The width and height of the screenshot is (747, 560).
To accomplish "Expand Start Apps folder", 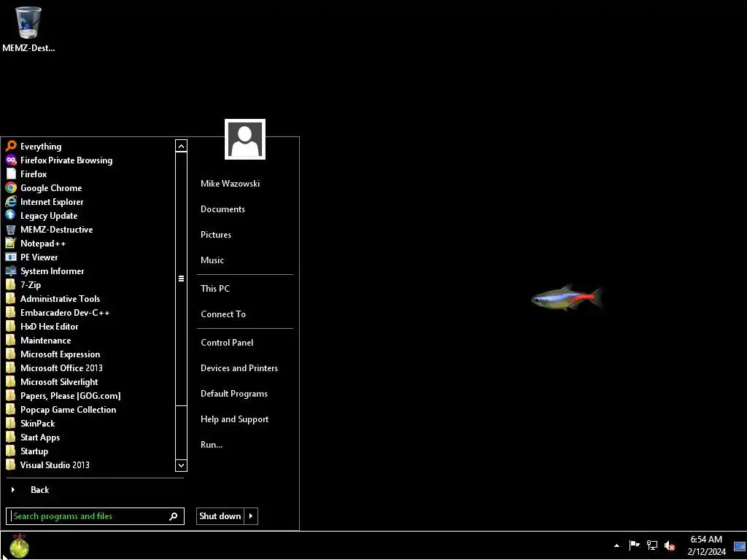I will click(x=33, y=437).
